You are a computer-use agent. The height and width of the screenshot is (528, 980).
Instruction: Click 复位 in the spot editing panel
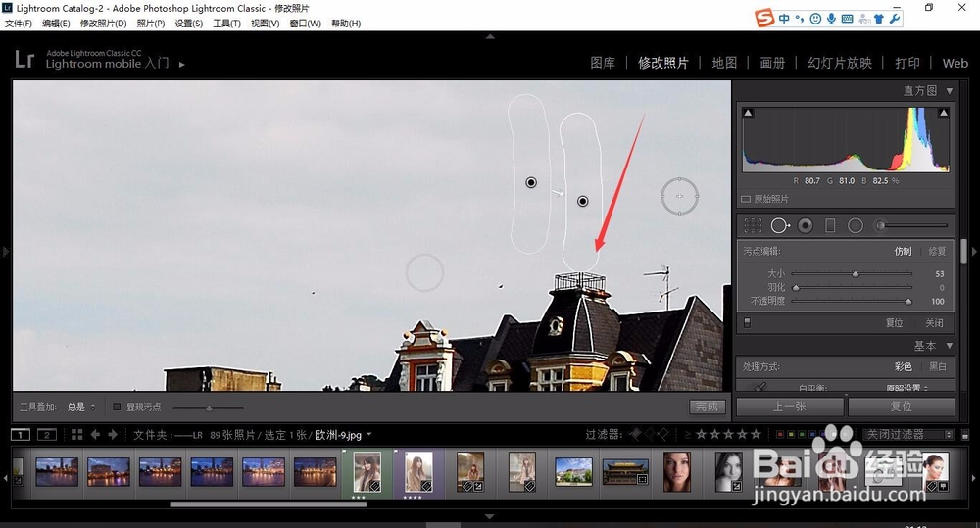pos(895,323)
